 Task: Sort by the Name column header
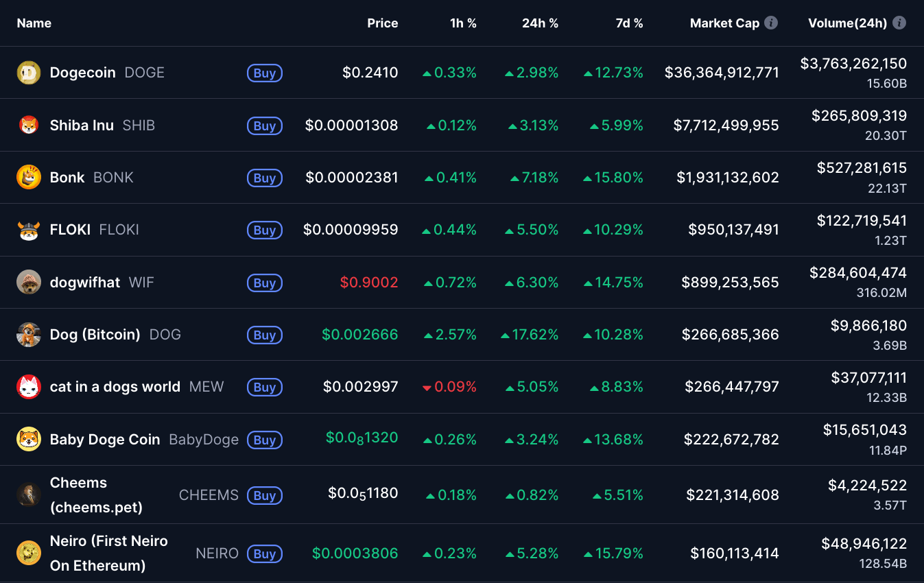(34, 23)
